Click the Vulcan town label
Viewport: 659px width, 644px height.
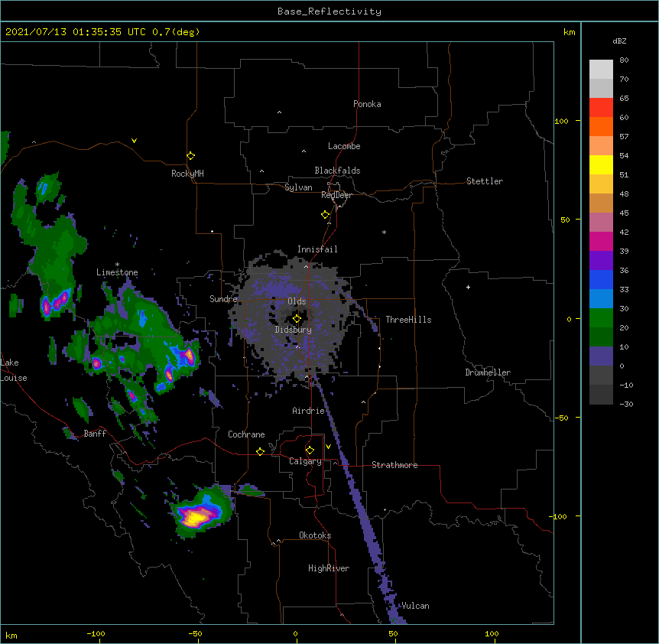click(415, 606)
